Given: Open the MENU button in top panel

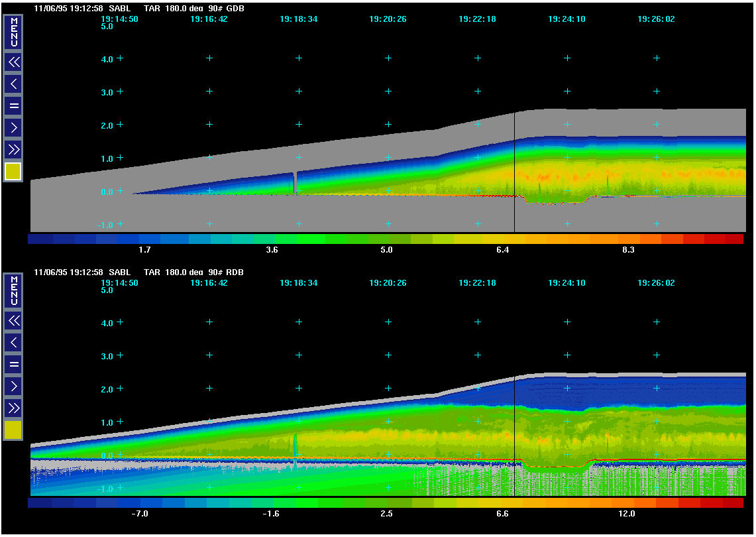Looking at the screenshot, I should pyautogui.click(x=13, y=32).
